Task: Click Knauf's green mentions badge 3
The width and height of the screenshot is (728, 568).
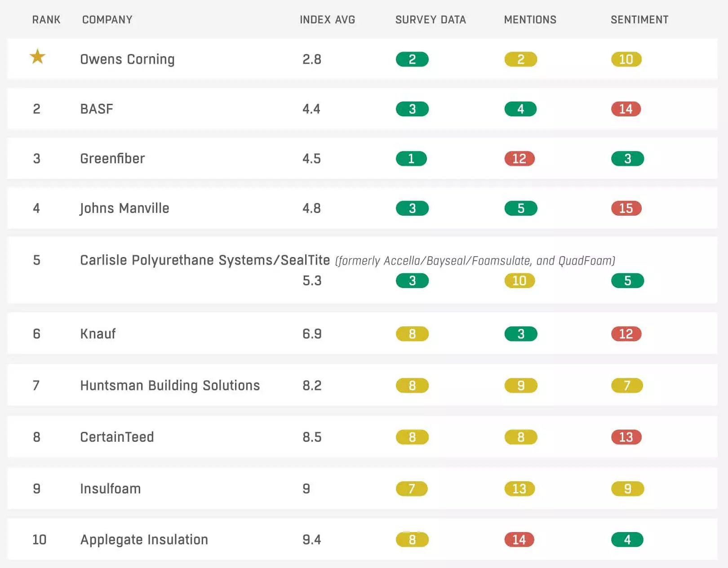Action: tap(521, 334)
